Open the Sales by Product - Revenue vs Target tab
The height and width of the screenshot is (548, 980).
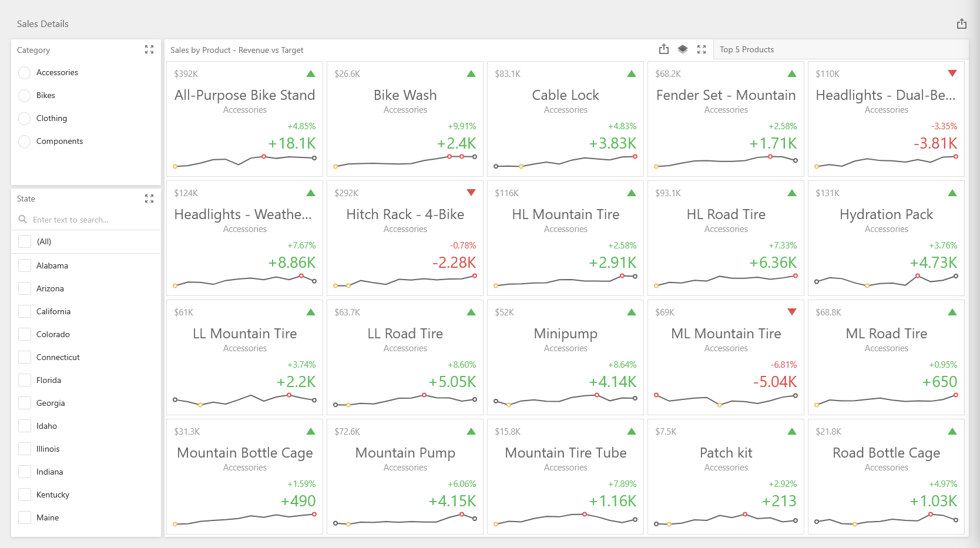pos(237,50)
